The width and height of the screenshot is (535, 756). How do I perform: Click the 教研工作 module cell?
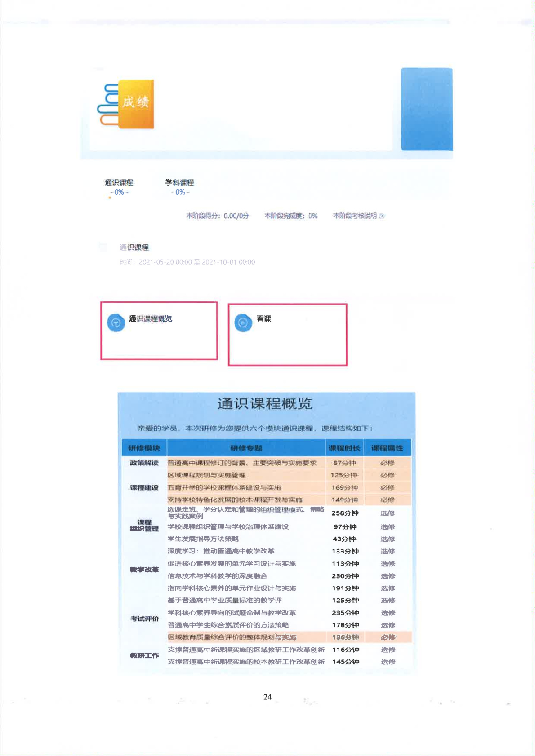click(144, 655)
